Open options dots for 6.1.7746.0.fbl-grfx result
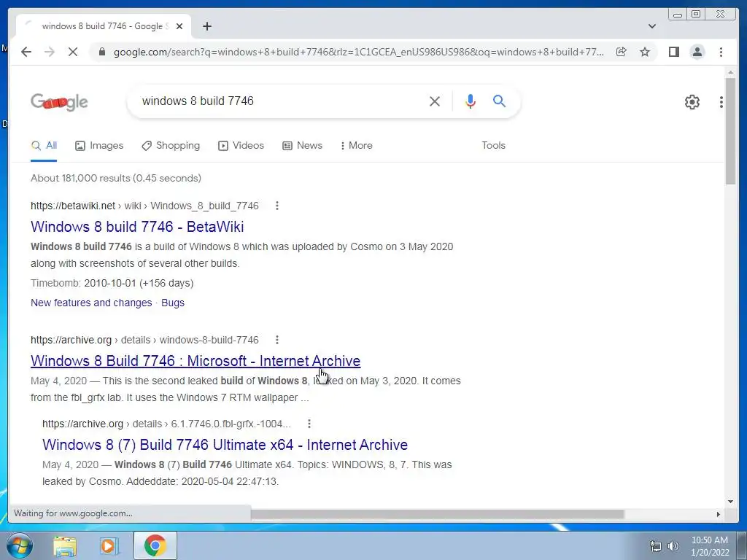This screenshot has width=747, height=560. pyautogui.click(x=309, y=424)
